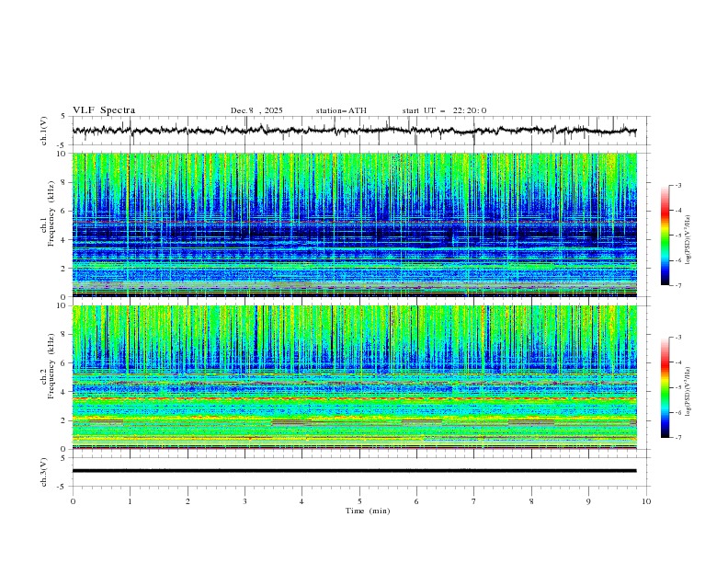Click the "-7" tick on ch.2 color bar
The height and width of the screenshot is (563, 728).
click(x=677, y=437)
